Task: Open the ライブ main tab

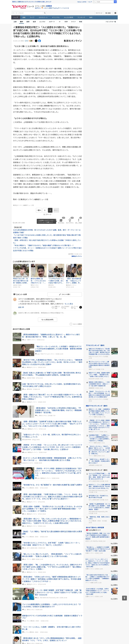Action: pyautogui.click(x=32, y=17)
